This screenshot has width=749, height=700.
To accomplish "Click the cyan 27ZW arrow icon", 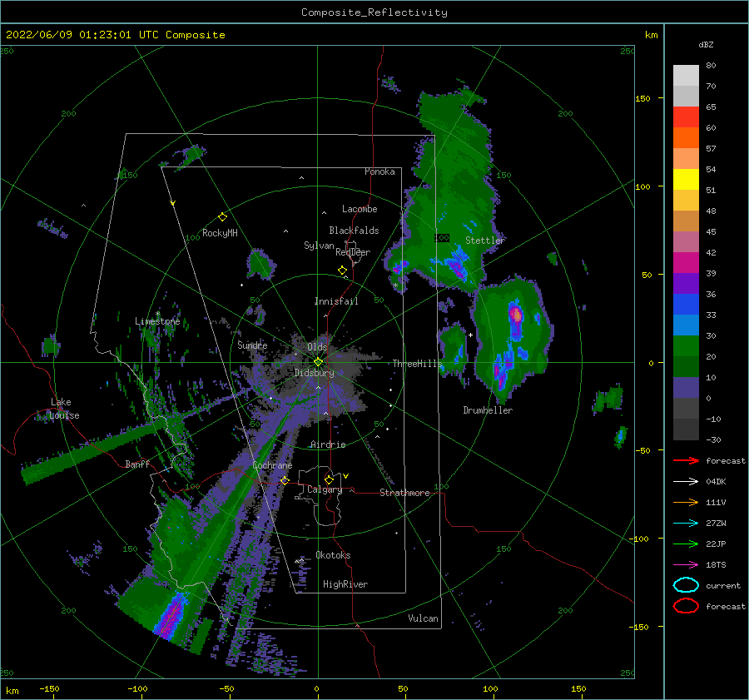I will pyautogui.click(x=686, y=524).
